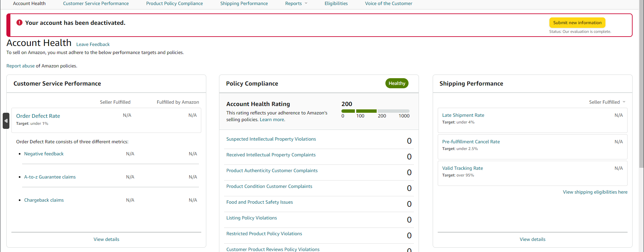Open the Order Defect Rate link
This screenshot has width=644, height=252.
(x=38, y=116)
